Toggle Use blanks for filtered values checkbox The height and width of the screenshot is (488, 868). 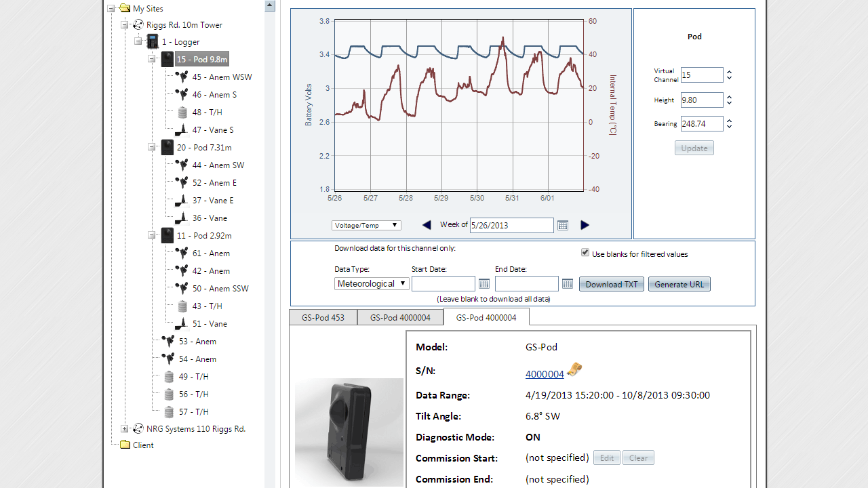click(585, 253)
